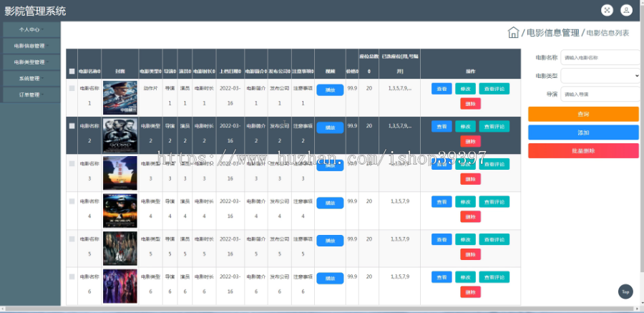644x313 pixels.
Task: Click 修改 for 电影名称1 row
Action: coord(465,88)
